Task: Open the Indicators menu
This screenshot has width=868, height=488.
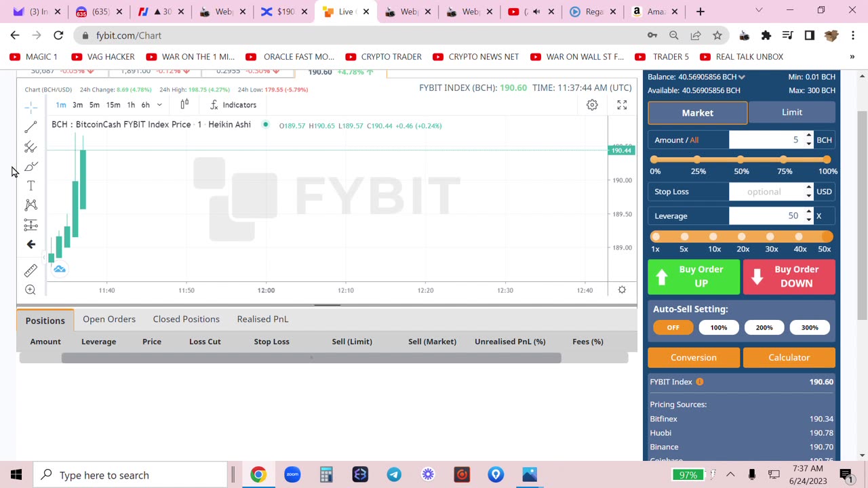Action: (x=233, y=104)
